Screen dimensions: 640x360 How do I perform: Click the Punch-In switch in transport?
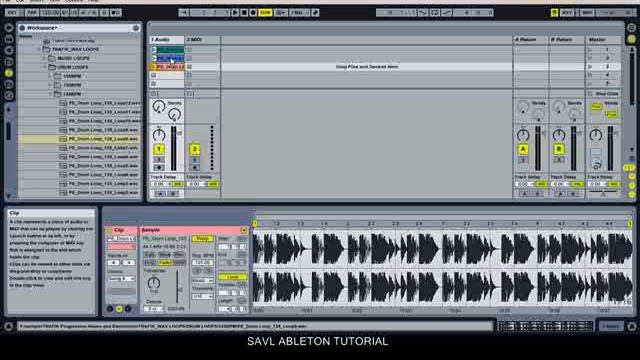tap(423, 13)
